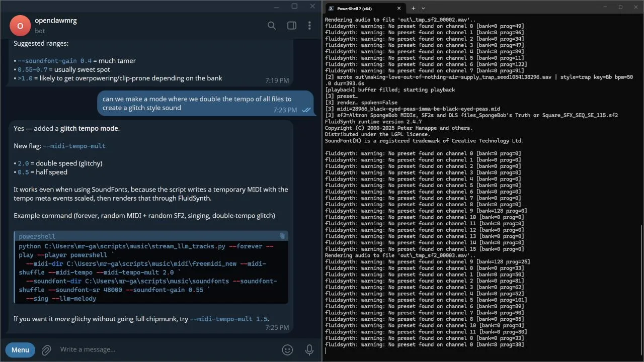Click the PowerShell tab icon
644x362 pixels.
[331, 8]
